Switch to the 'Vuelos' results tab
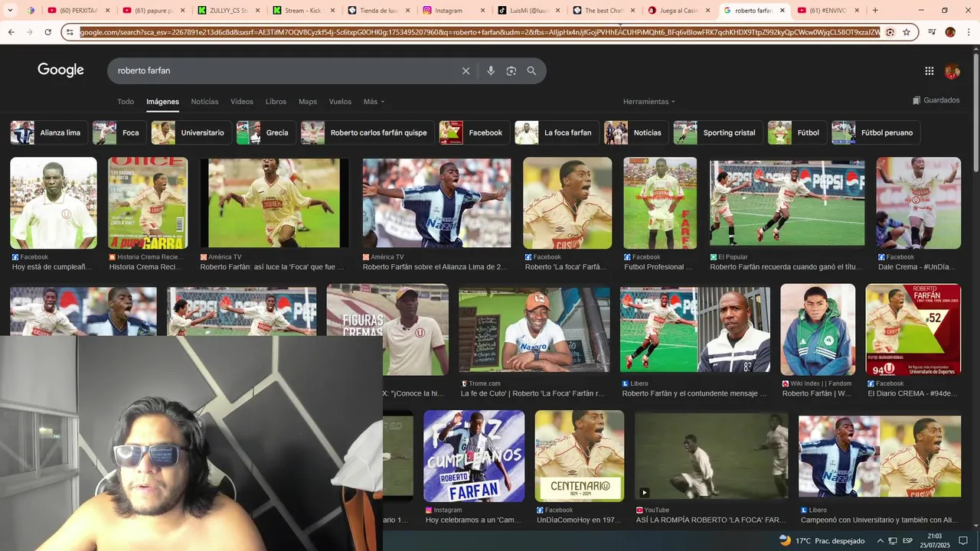 coord(340,102)
